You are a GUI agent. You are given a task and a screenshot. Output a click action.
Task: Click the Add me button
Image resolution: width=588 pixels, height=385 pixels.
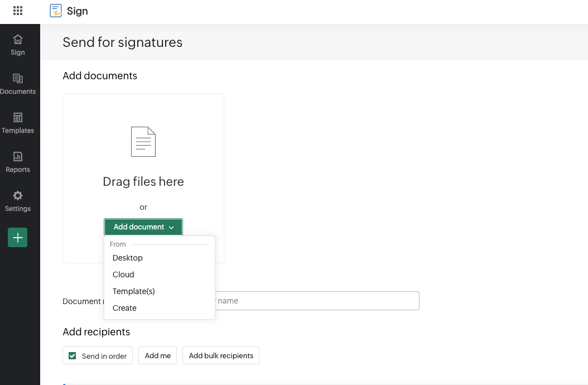158,355
